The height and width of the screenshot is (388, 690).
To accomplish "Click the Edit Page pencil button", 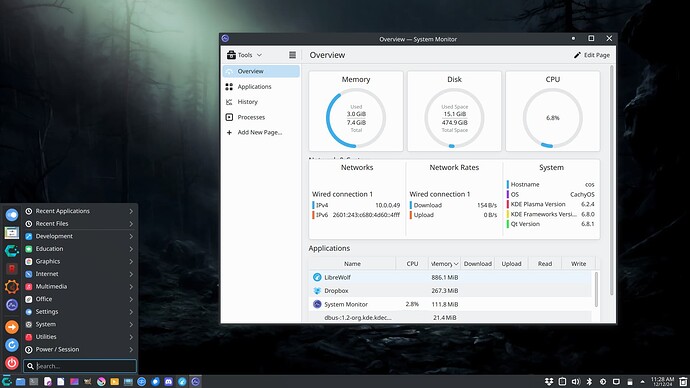I will (x=591, y=55).
